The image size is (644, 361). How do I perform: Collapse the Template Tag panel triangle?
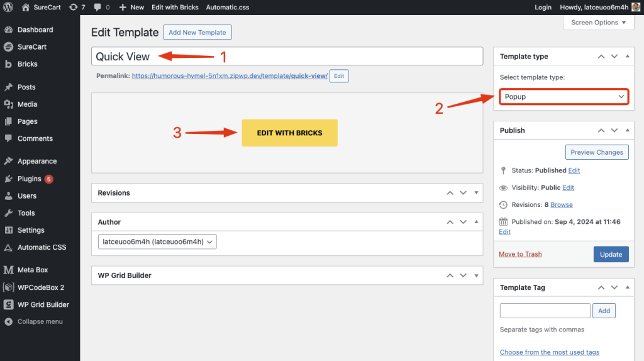[x=628, y=287]
